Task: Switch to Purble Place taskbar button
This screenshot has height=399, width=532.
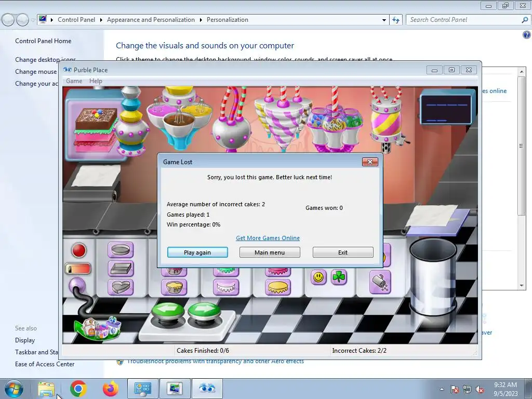Action: [207, 389]
